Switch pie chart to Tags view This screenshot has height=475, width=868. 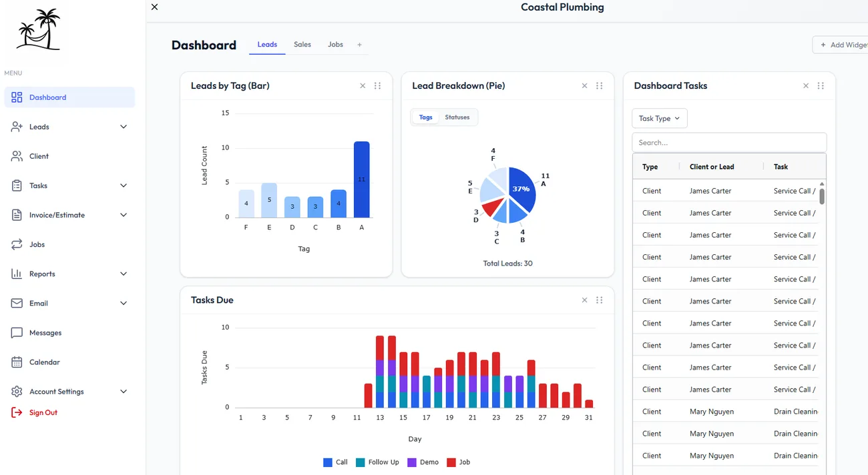(x=425, y=117)
